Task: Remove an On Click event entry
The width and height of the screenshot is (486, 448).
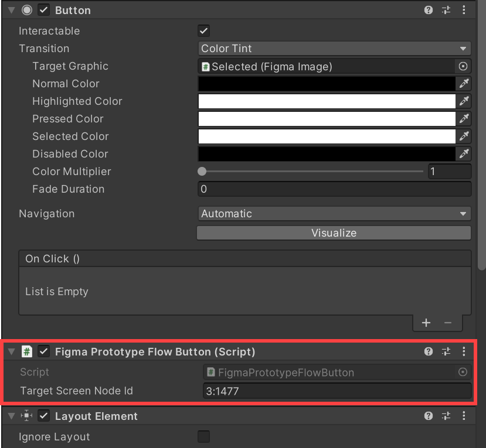Action: pos(447,323)
